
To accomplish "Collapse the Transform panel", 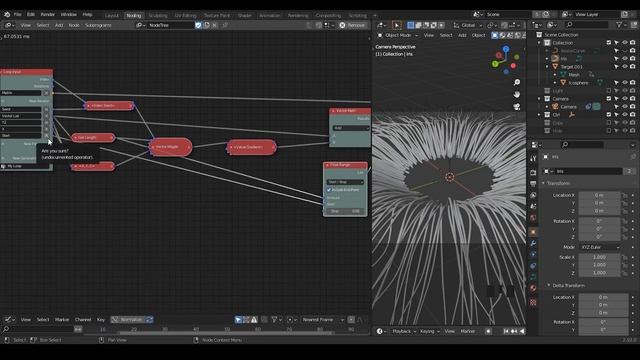I will pos(543,183).
